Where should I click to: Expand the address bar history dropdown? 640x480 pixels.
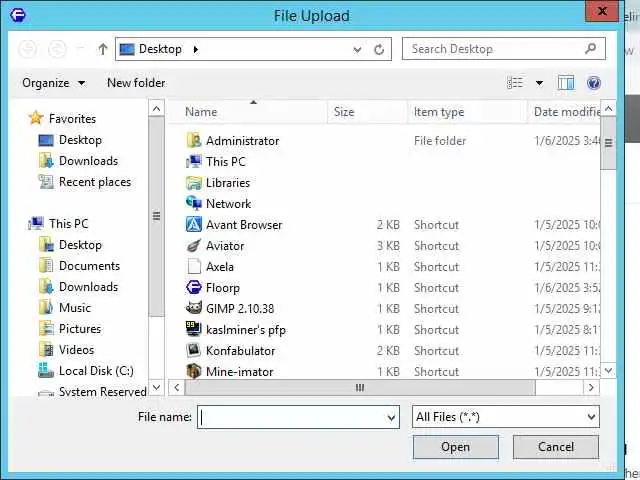[357, 50]
